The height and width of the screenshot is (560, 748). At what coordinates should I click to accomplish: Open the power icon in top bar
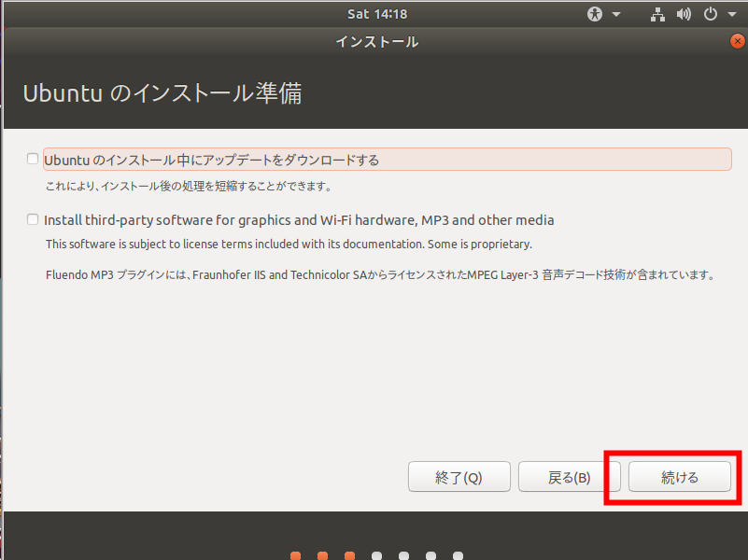(711, 14)
